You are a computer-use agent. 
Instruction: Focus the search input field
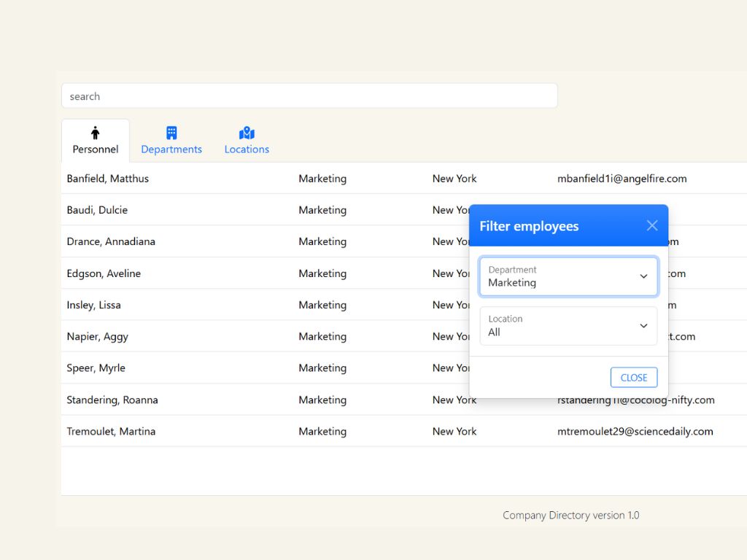pos(309,96)
